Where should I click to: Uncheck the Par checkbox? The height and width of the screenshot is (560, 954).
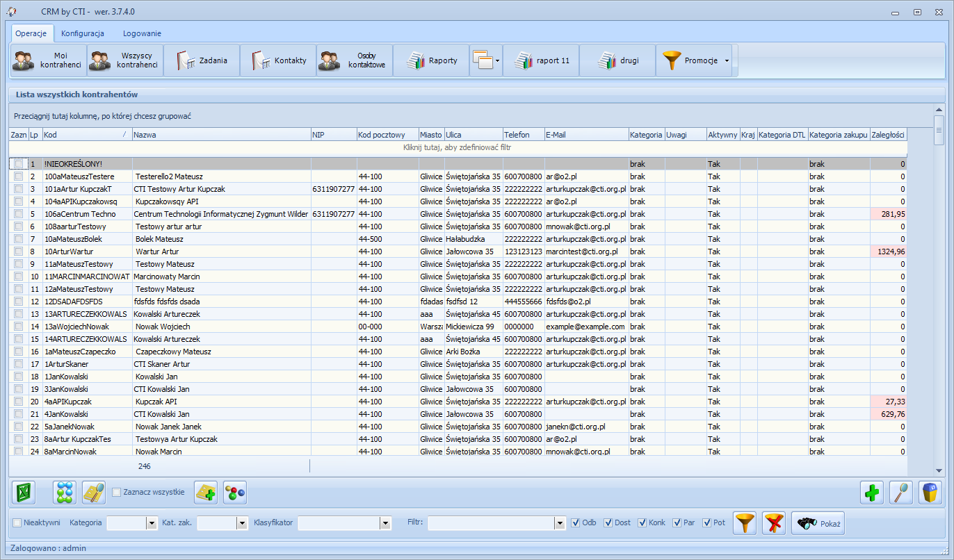click(677, 522)
